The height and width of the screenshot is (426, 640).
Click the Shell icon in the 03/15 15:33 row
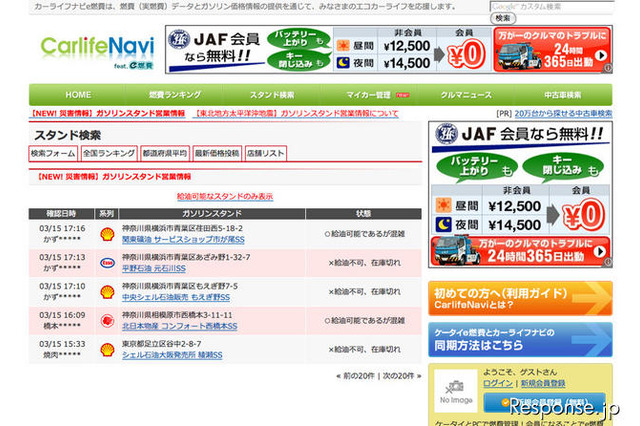(107, 350)
